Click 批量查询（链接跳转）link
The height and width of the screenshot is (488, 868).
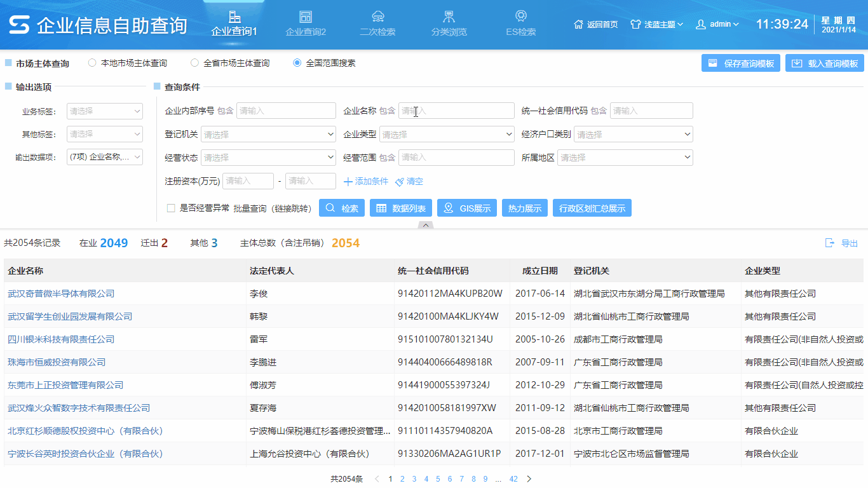[x=273, y=208]
